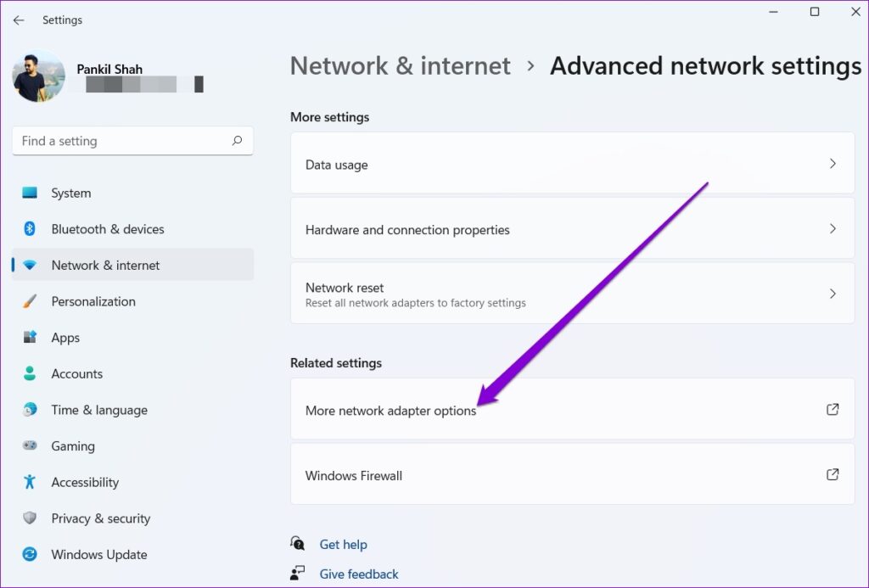The width and height of the screenshot is (869, 588).
Task: Click the Give feedback link
Action: tap(358, 574)
